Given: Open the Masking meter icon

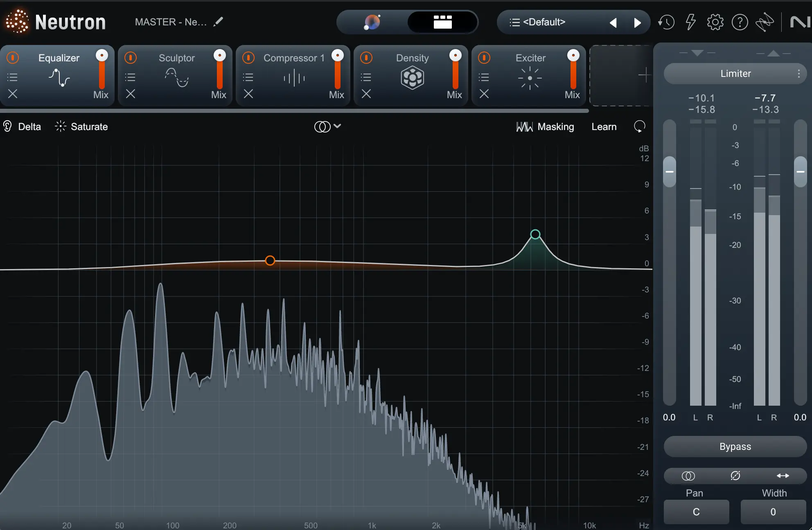Looking at the screenshot, I should coord(524,126).
